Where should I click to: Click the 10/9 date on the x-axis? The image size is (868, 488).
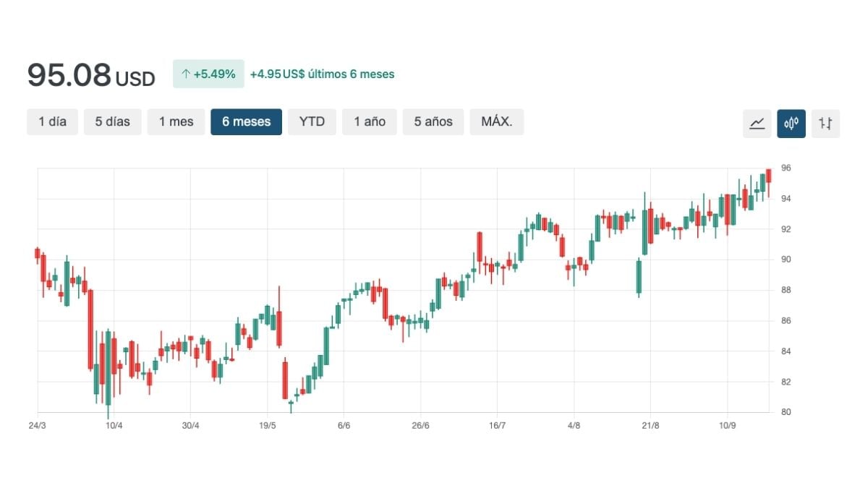pyautogui.click(x=727, y=425)
